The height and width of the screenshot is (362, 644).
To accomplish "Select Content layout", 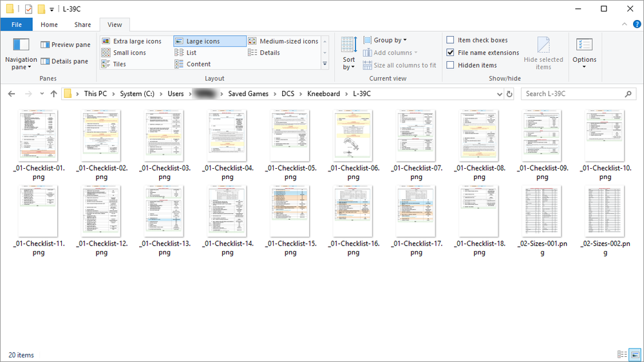I will click(x=193, y=64).
